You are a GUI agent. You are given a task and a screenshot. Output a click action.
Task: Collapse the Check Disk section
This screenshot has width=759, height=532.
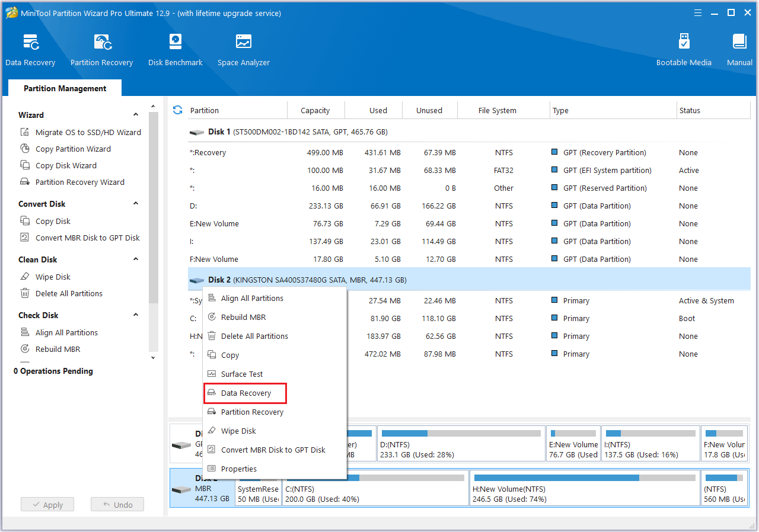(x=136, y=315)
